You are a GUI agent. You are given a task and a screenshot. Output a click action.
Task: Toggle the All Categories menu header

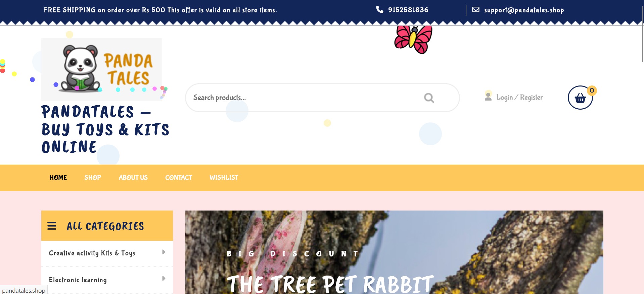(107, 226)
